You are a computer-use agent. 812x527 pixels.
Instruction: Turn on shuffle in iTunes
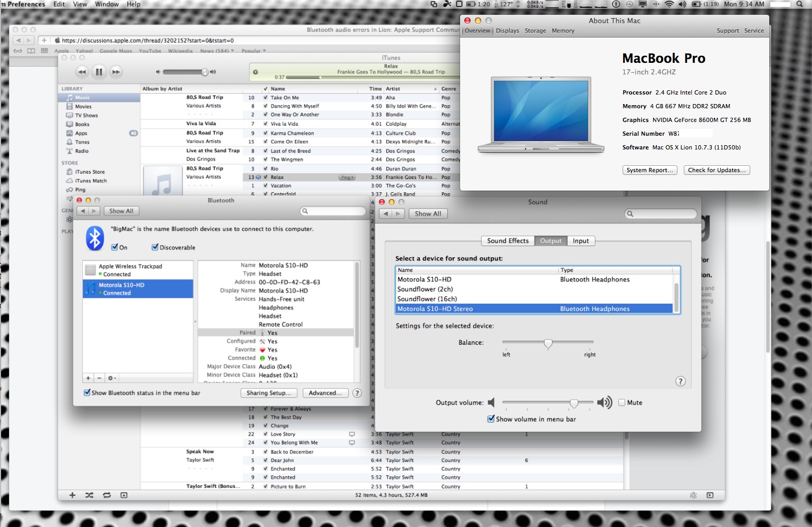pos(89,495)
